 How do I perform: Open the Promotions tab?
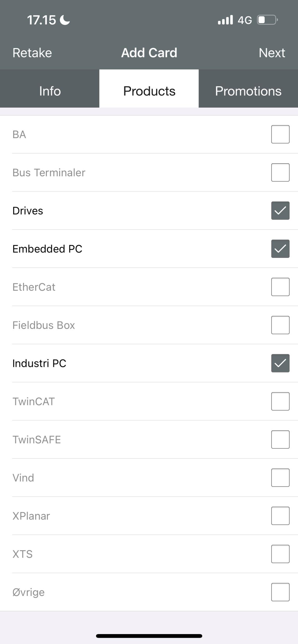click(x=248, y=91)
